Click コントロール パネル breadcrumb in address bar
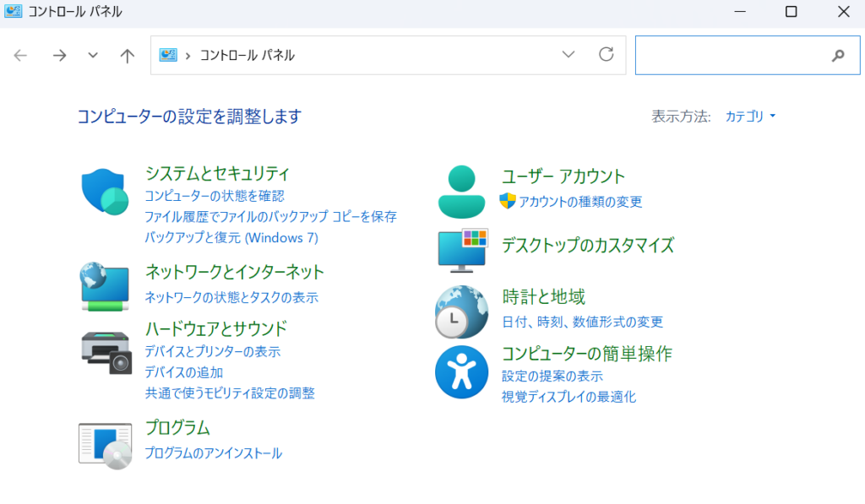The height and width of the screenshot is (504, 865). (247, 56)
